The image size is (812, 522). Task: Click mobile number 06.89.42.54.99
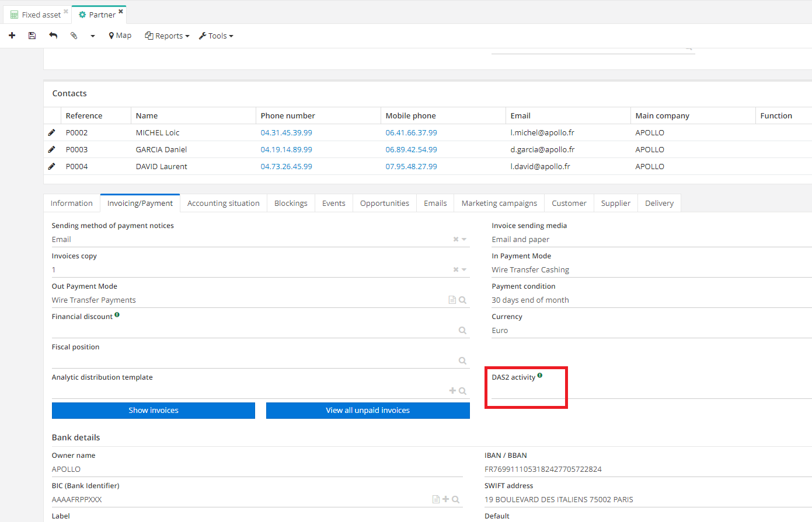tap(411, 149)
